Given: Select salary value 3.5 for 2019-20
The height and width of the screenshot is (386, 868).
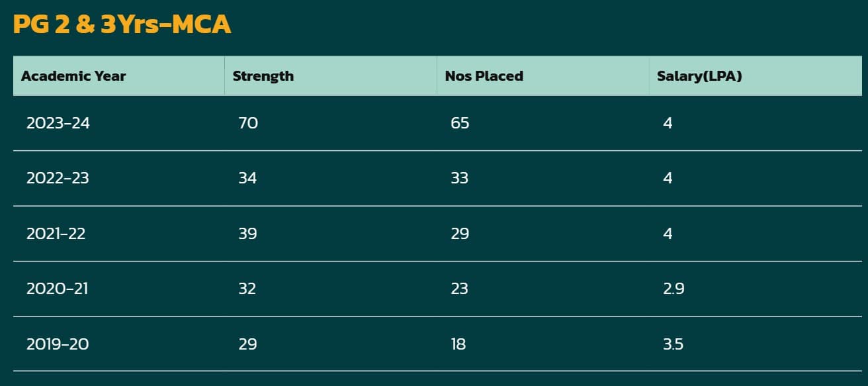Looking at the screenshot, I should tap(673, 344).
